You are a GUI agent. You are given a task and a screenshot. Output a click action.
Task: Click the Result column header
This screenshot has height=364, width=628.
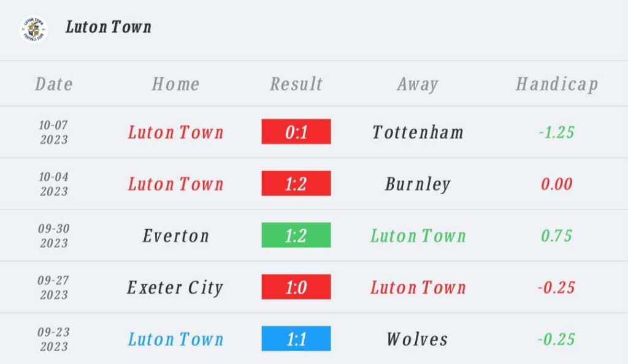pos(296,84)
